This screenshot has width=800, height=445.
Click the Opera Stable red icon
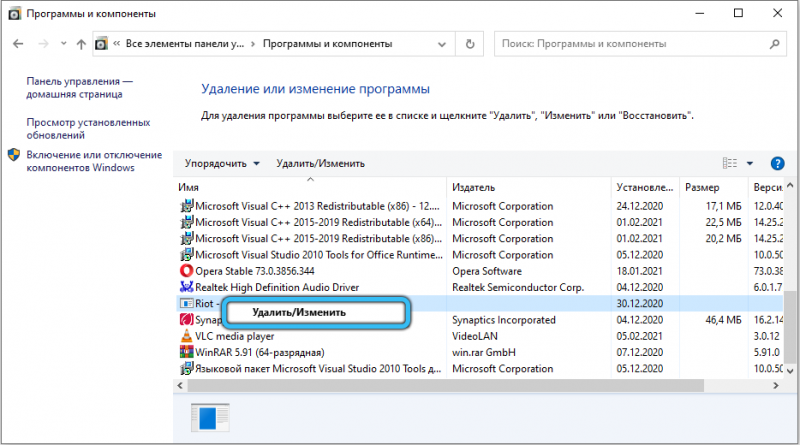point(187,271)
